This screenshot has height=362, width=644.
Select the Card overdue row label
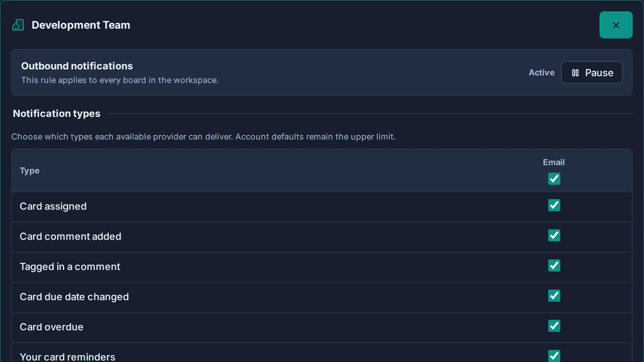pos(51,327)
